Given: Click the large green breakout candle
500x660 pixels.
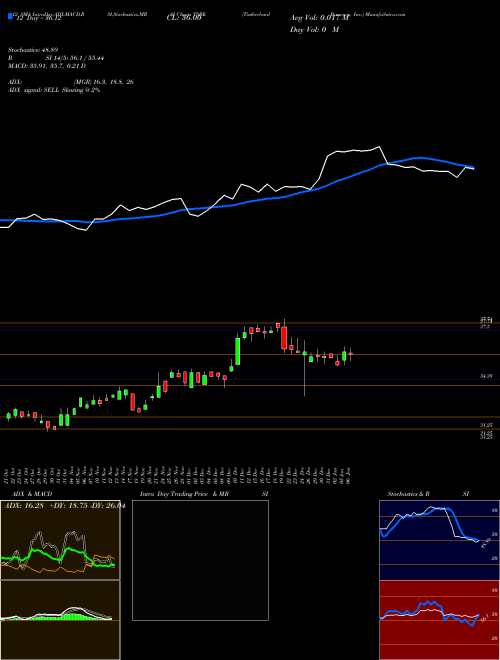Looking at the screenshot, I should (x=237, y=351).
